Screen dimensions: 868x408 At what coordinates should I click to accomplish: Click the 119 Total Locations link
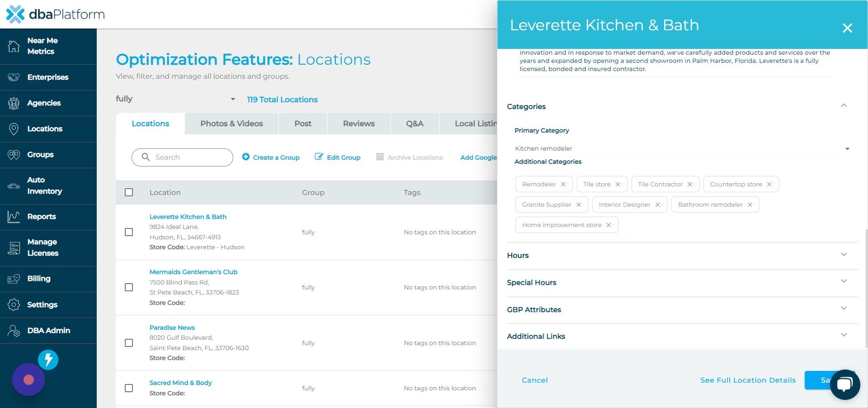[x=282, y=100]
